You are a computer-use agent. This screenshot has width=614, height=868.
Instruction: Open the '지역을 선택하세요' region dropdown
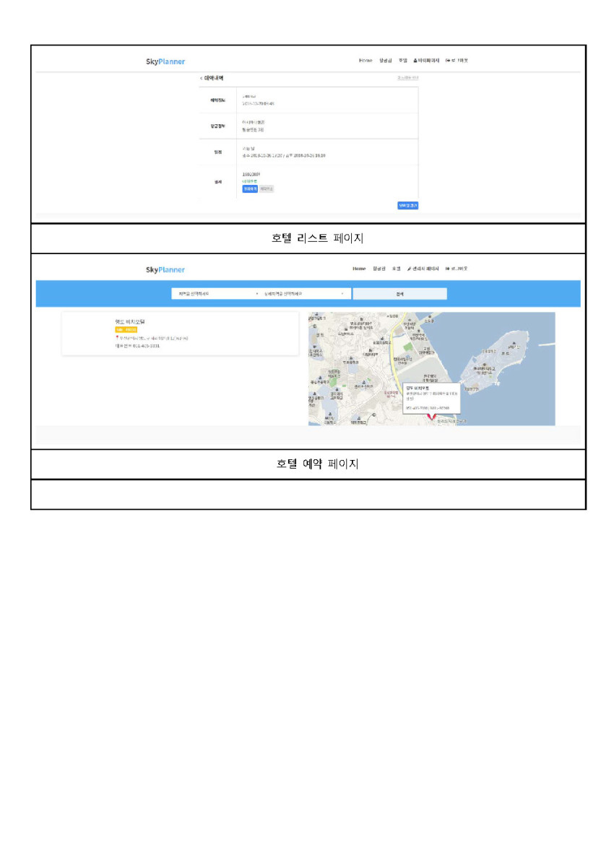215,294
